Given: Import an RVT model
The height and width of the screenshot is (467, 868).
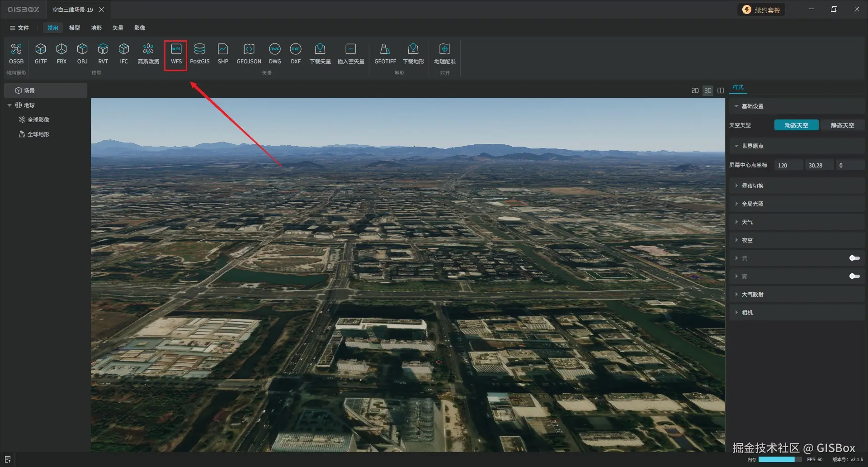Looking at the screenshot, I should click(x=103, y=54).
